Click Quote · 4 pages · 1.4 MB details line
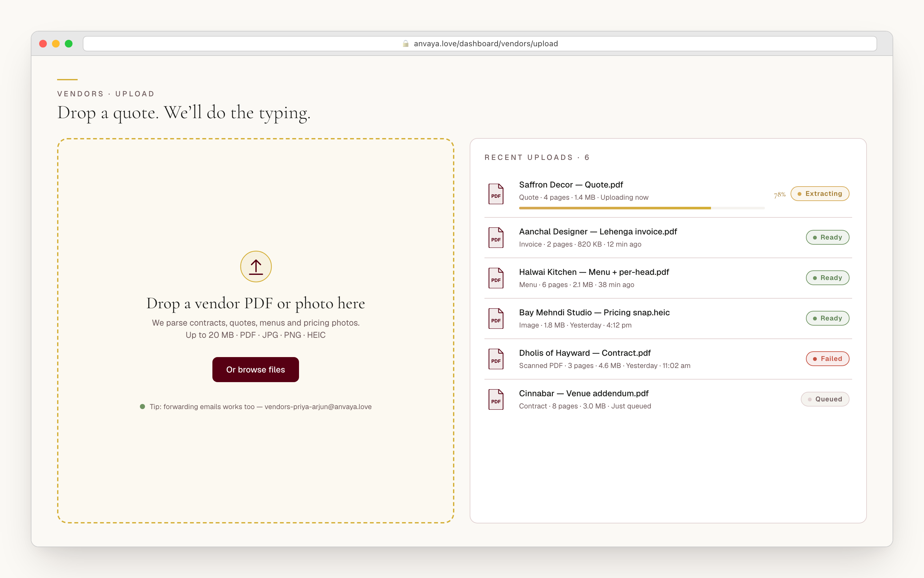 [583, 197]
